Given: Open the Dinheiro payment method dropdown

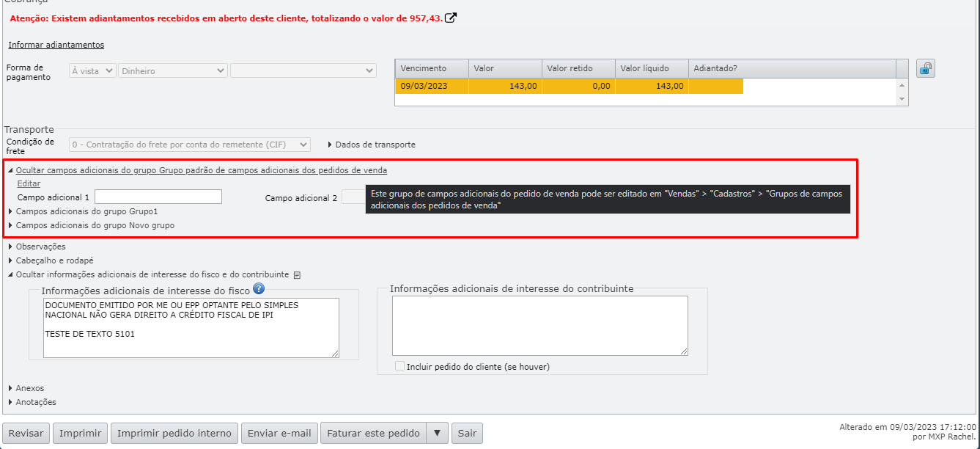Looking at the screenshot, I should (x=173, y=71).
